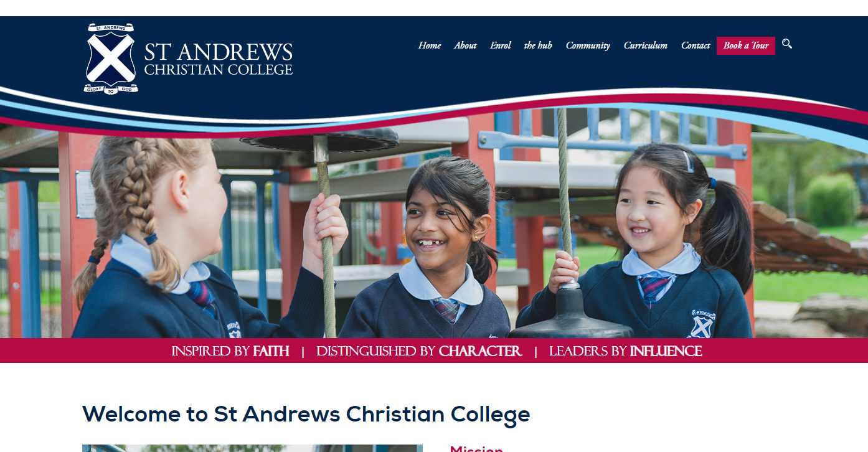
Task: Click the crimson tagline banner strip
Action: pos(434,351)
